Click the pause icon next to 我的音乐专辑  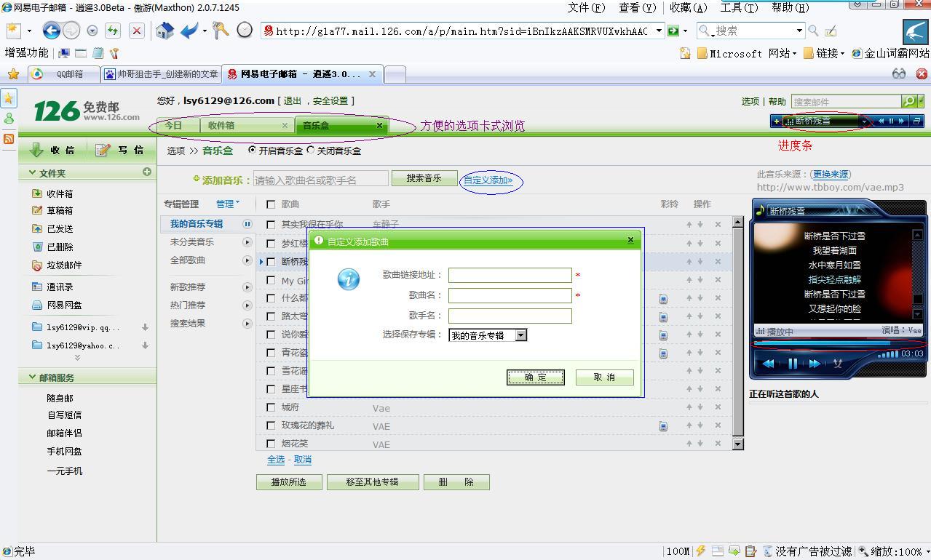(x=247, y=224)
